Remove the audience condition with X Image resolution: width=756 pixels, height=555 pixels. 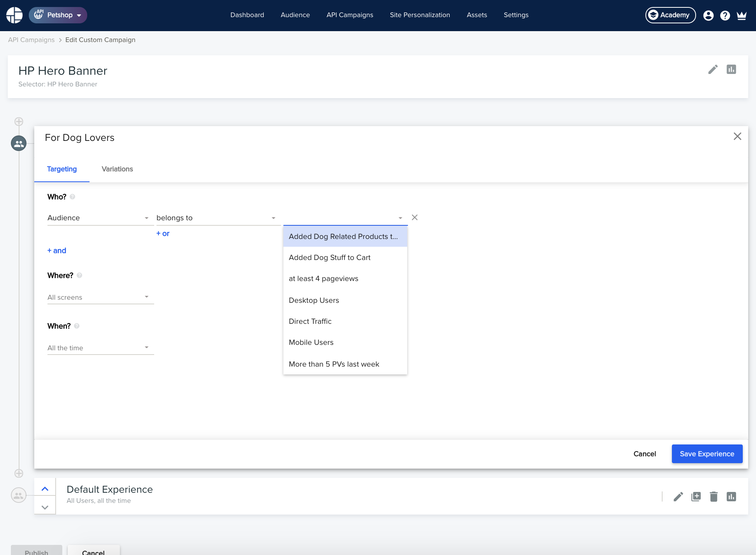tap(415, 218)
